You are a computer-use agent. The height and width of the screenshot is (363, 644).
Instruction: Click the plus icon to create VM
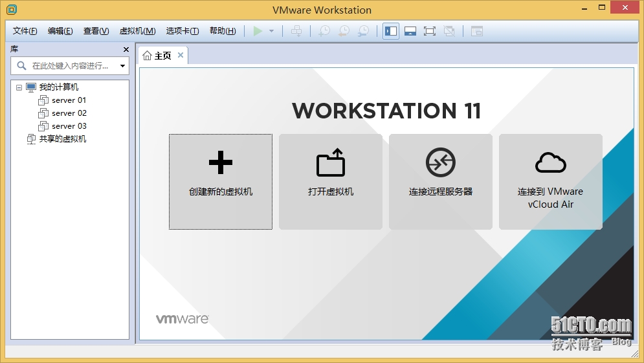[x=221, y=162]
